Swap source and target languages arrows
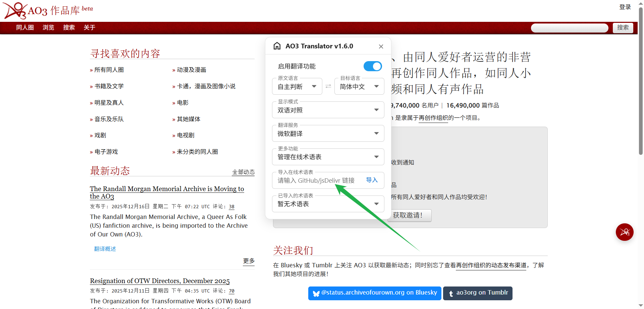The width and height of the screenshot is (644, 309). (328, 86)
